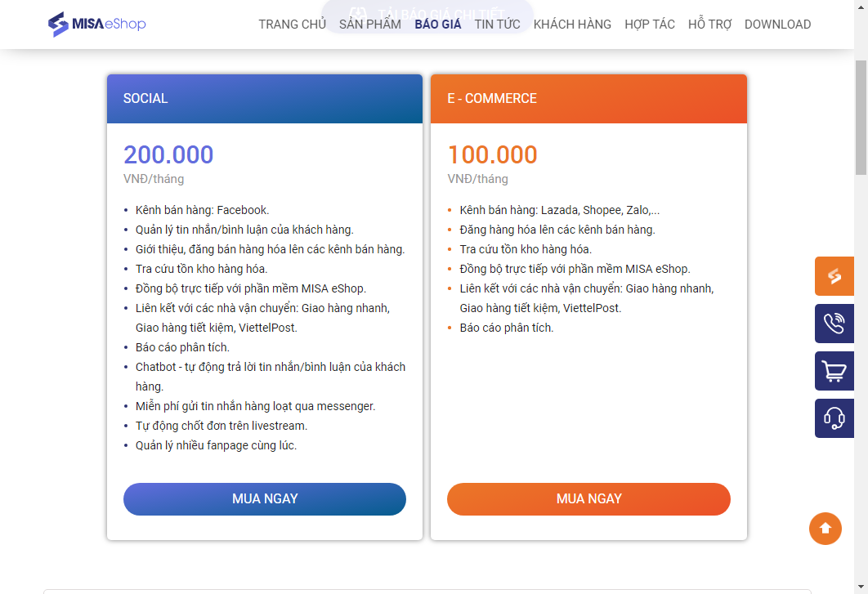This screenshot has height=594, width=868.
Task: Open the TIN TỨC menu
Action: point(497,25)
